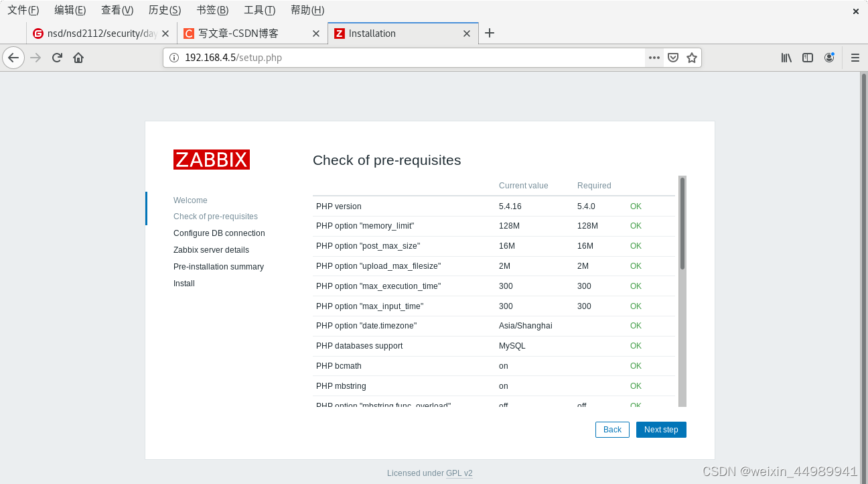Click the PHP bcmath row label
Image resolution: width=868 pixels, height=484 pixels.
338,366
